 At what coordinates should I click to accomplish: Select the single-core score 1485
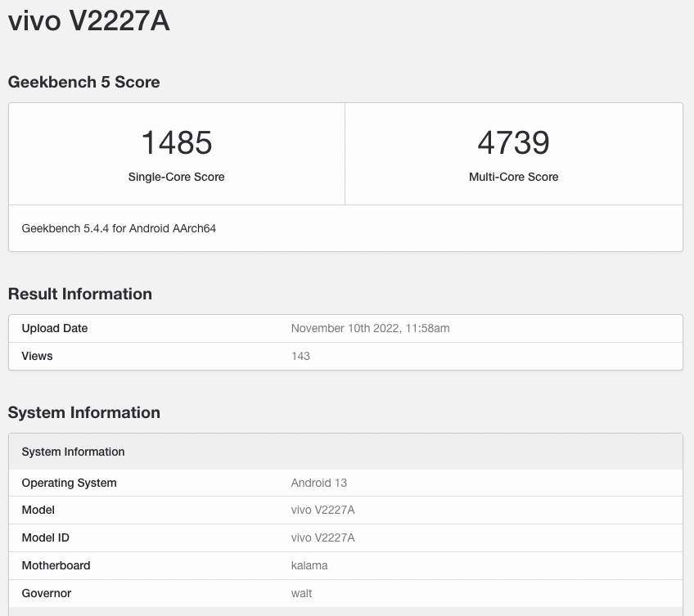click(176, 142)
